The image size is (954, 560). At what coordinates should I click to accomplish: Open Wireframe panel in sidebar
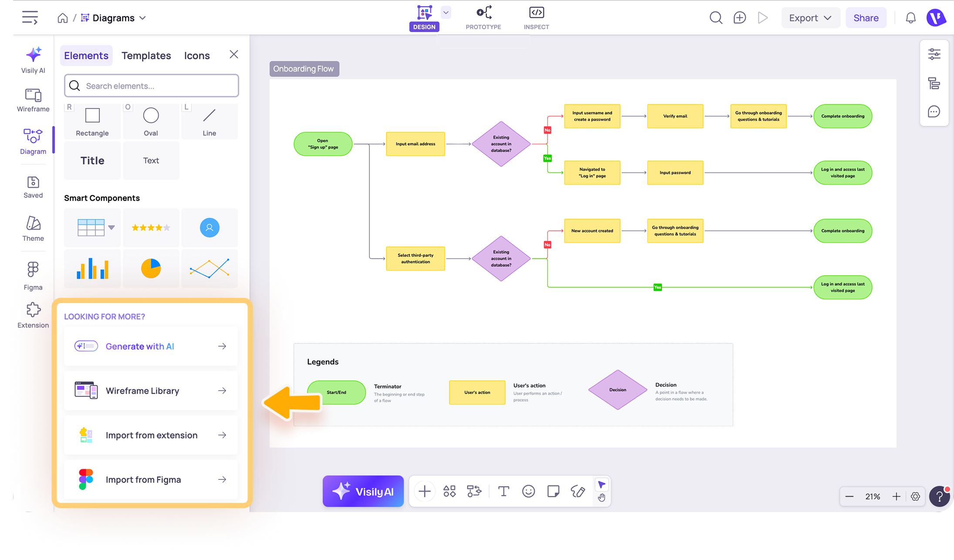33,100
